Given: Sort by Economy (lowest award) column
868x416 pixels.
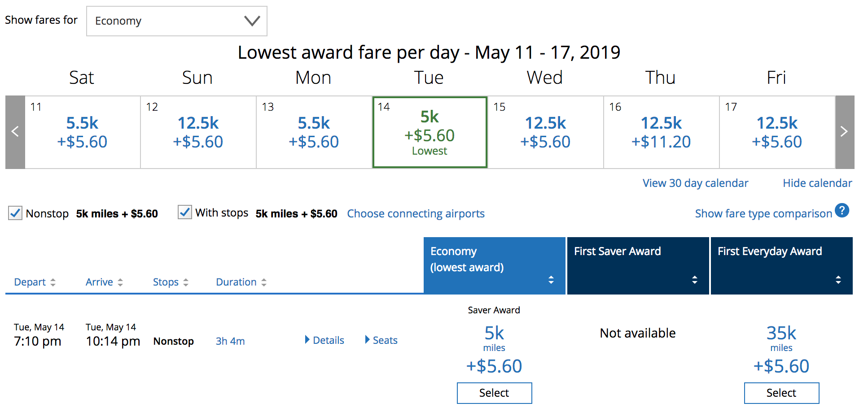Looking at the screenshot, I should click(x=494, y=266).
